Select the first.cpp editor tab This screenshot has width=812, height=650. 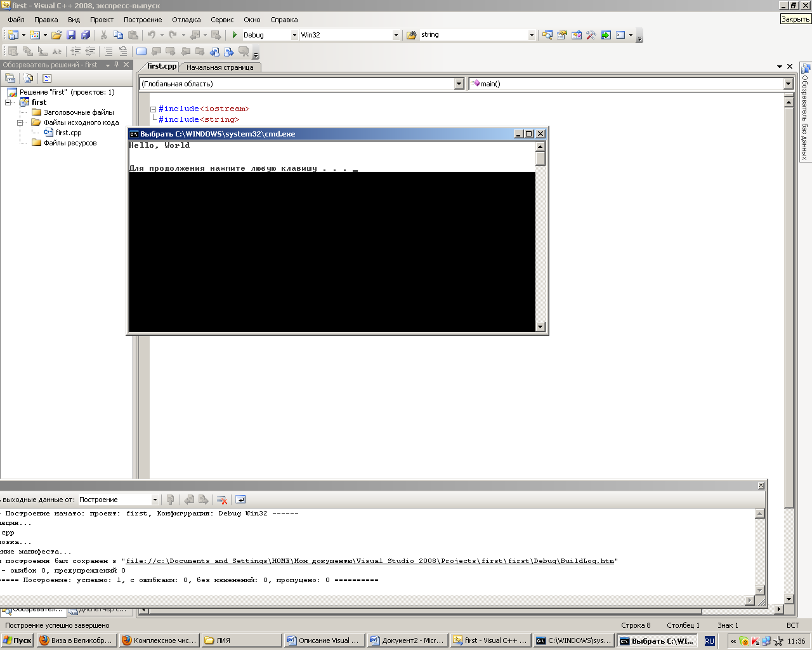pyautogui.click(x=162, y=66)
